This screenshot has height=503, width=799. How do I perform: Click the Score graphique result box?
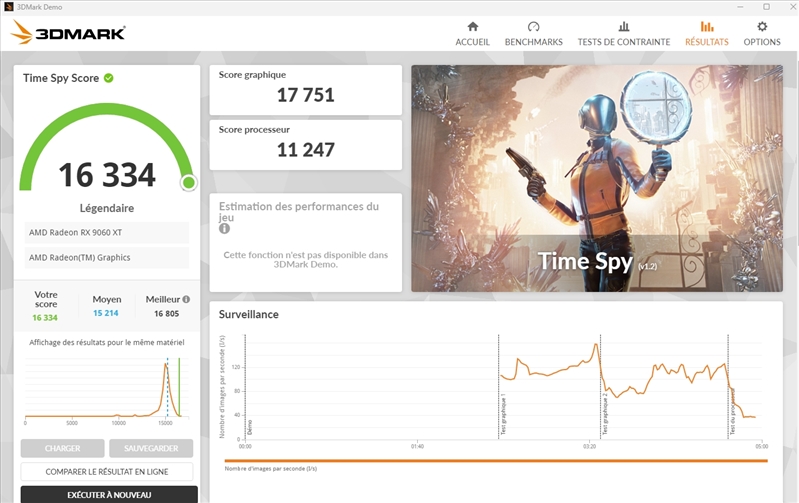305,88
